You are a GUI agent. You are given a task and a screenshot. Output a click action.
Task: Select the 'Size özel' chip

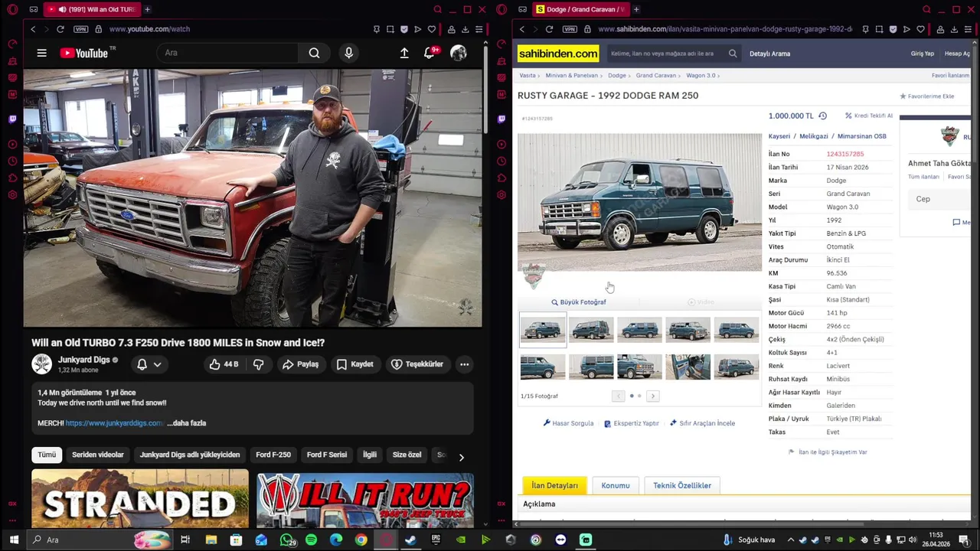[407, 455]
